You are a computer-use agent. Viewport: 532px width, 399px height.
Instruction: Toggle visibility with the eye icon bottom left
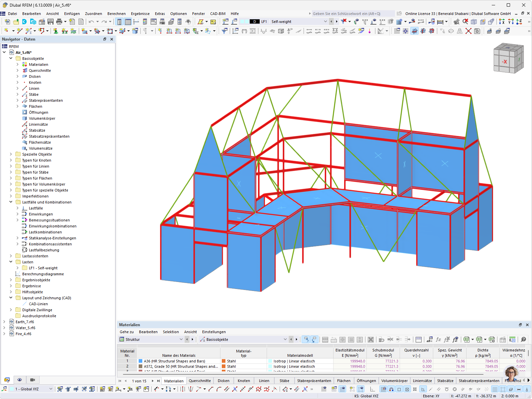[20, 380]
